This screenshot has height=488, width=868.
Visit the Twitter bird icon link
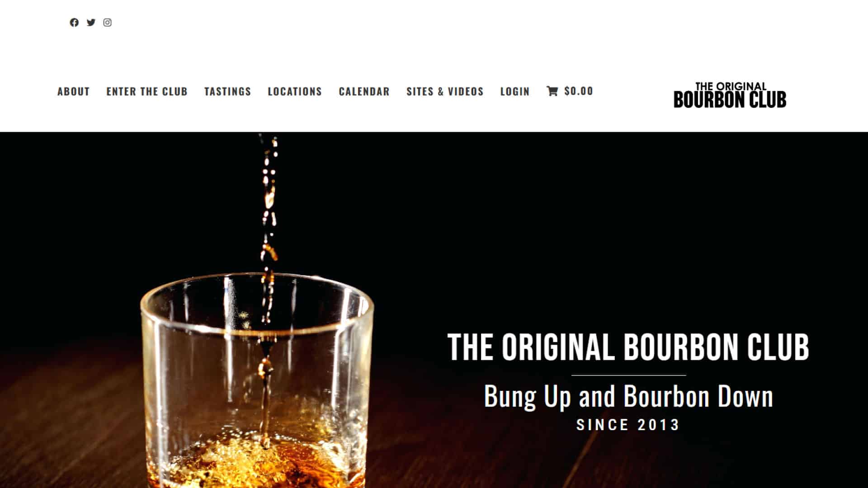(91, 23)
